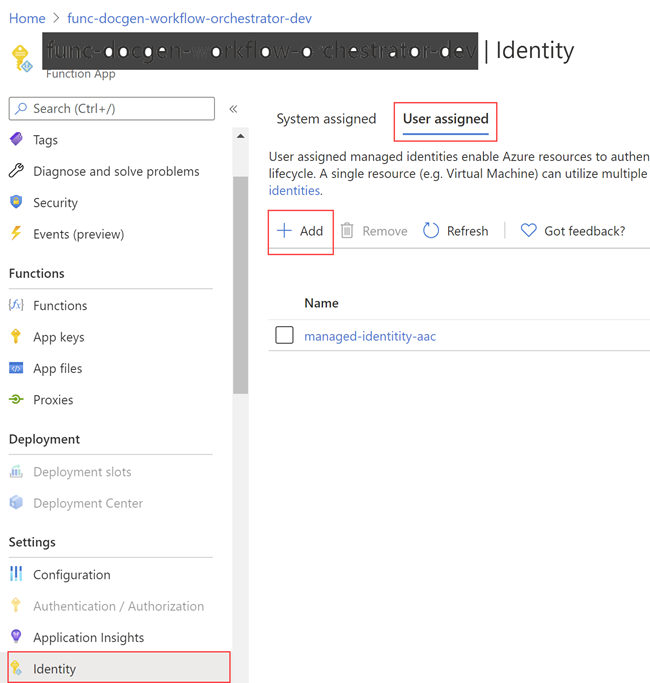Click the Deployment slots chart icon
Screen dimensions: 650x683
coord(16,471)
